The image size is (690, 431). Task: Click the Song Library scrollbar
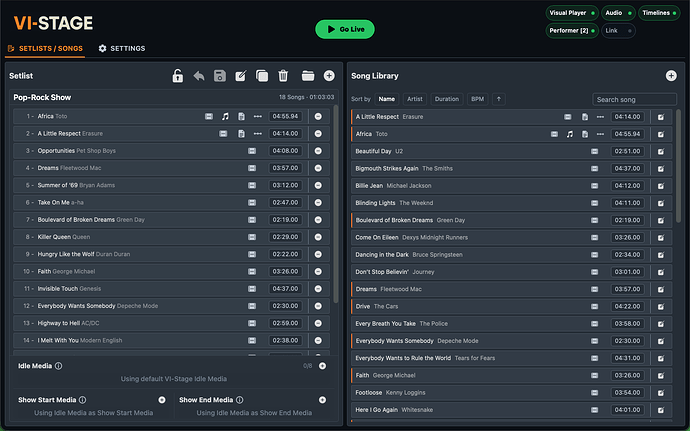pos(678,166)
